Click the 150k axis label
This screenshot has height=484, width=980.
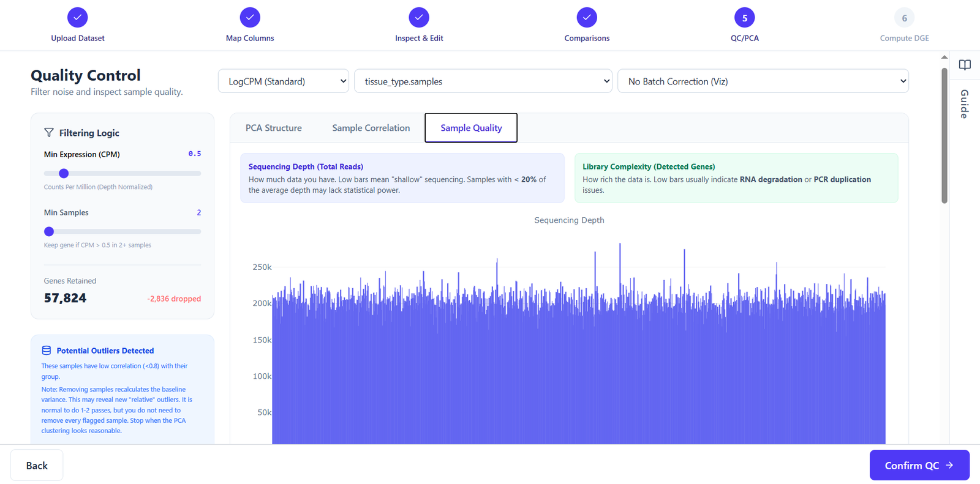pyautogui.click(x=262, y=340)
